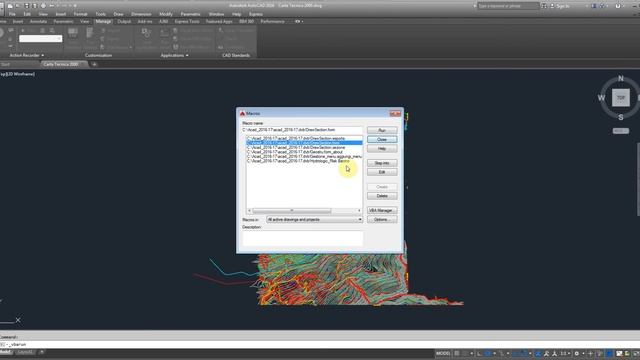The width and height of the screenshot is (640, 360).
Task: Open a new drawing tab with plus icon
Action: tap(94, 64)
